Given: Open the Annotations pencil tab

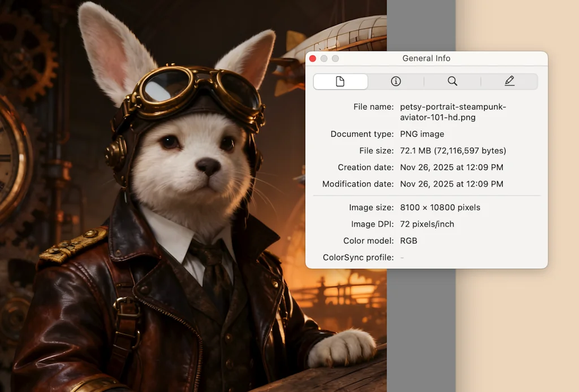Looking at the screenshot, I should [x=509, y=81].
